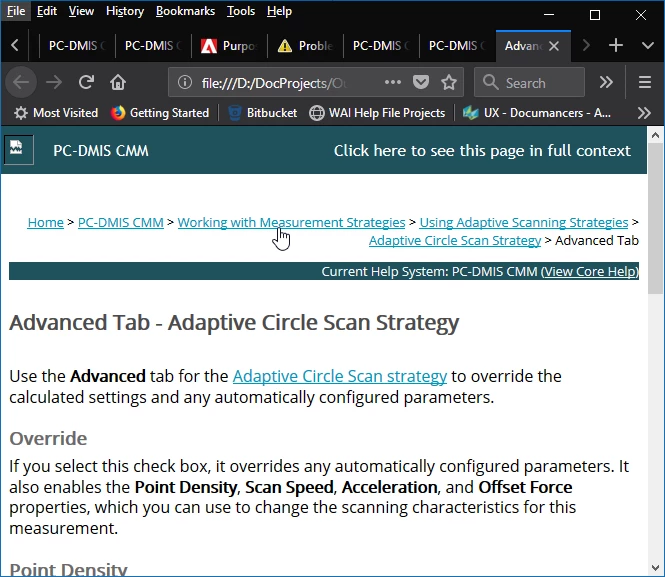Image resolution: width=665 pixels, height=577 pixels.
Task: Open the Help menu
Action: point(279,11)
